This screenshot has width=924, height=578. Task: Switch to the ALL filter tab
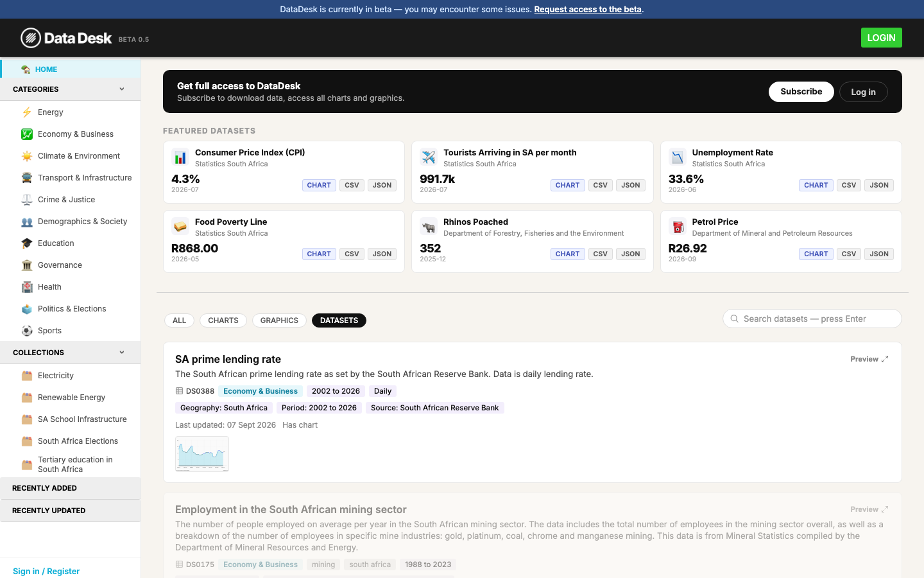[180, 320]
